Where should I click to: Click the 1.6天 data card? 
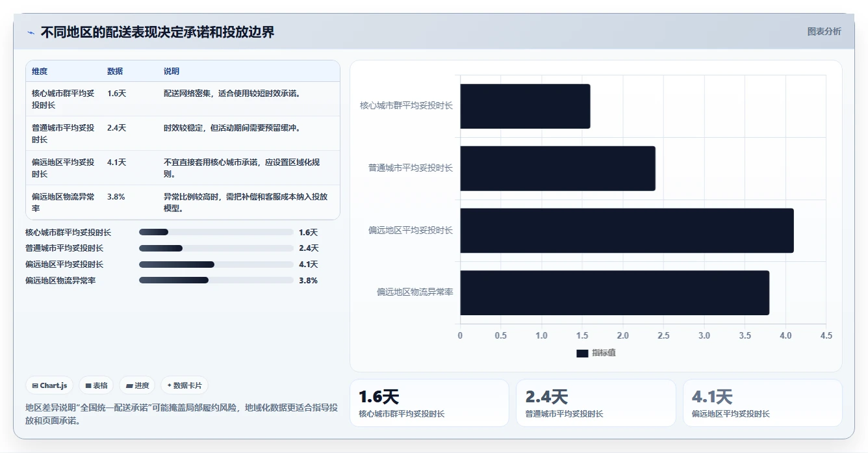(429, 403)
